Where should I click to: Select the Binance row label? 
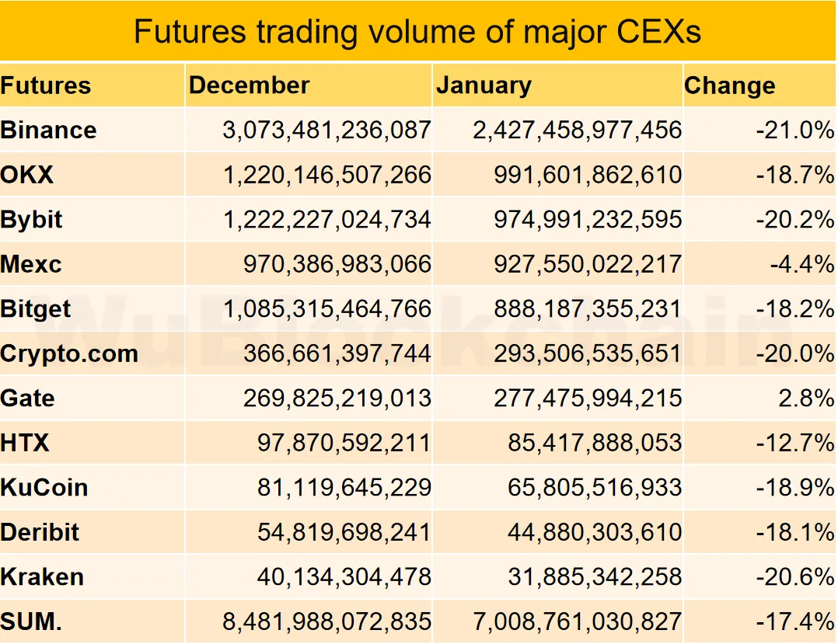[49, 131]
